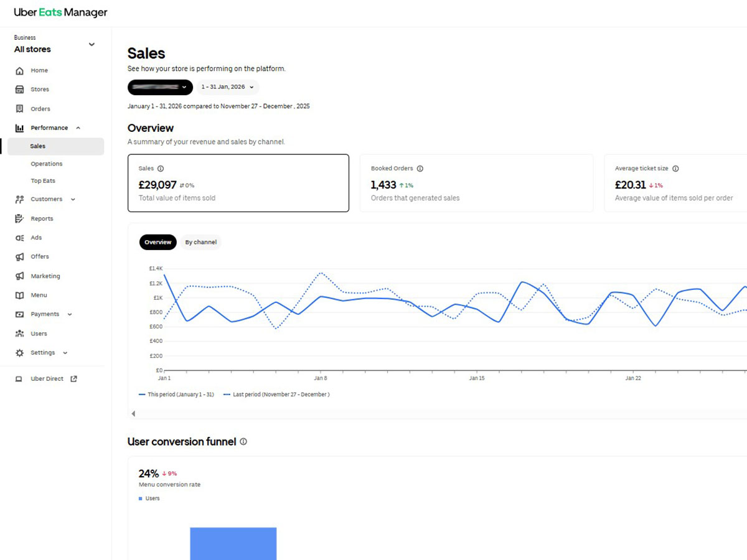Expand the Customers sidebar menu

pyautogui.click(x=74, y=199)
